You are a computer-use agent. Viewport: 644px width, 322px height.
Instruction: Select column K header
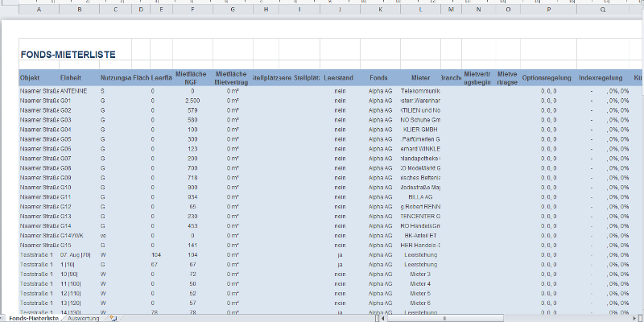click(x=380, y=10)
